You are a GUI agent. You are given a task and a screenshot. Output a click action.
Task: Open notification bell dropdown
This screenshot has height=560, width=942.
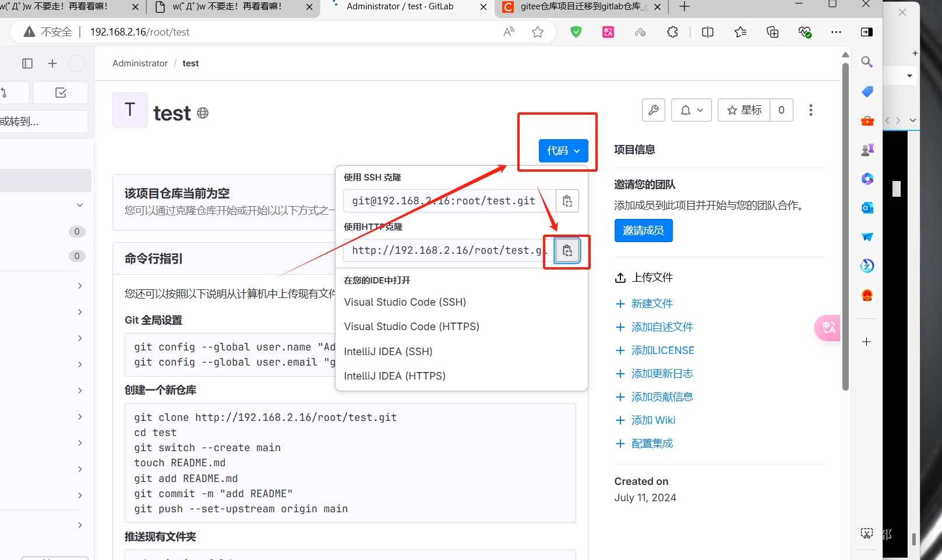tap(691, 110)
